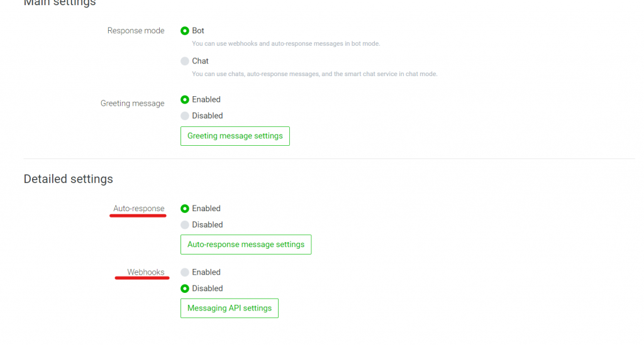Open Messaging API settings
Screen dimensions: 644x345
229,308
